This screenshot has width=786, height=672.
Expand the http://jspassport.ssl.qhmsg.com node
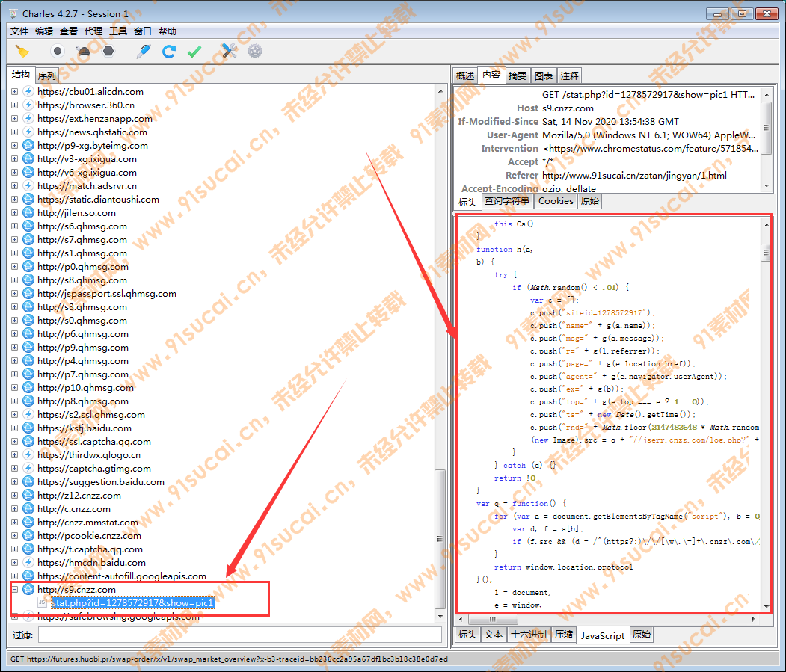click(14, 294)
